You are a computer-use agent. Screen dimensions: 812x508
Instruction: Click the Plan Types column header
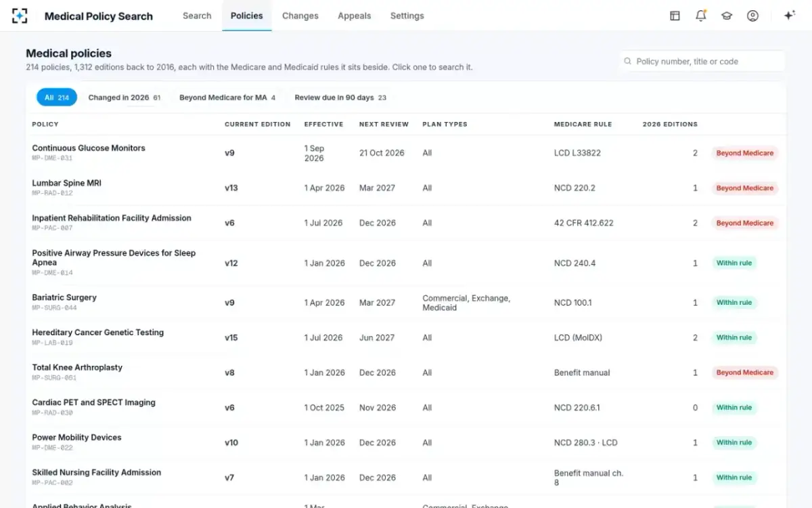coord(445,124)
